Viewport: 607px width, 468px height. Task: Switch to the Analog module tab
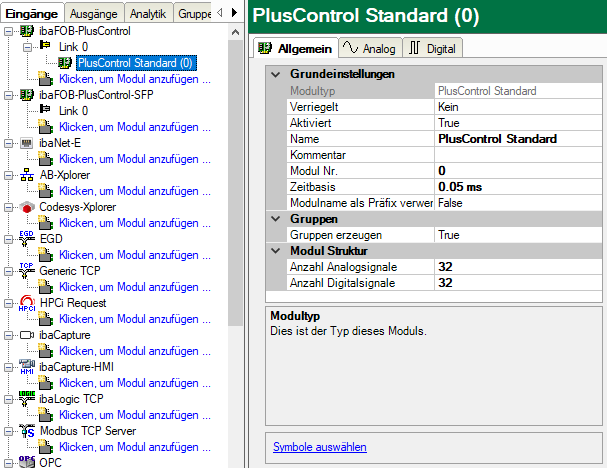[x=370, y=48]
